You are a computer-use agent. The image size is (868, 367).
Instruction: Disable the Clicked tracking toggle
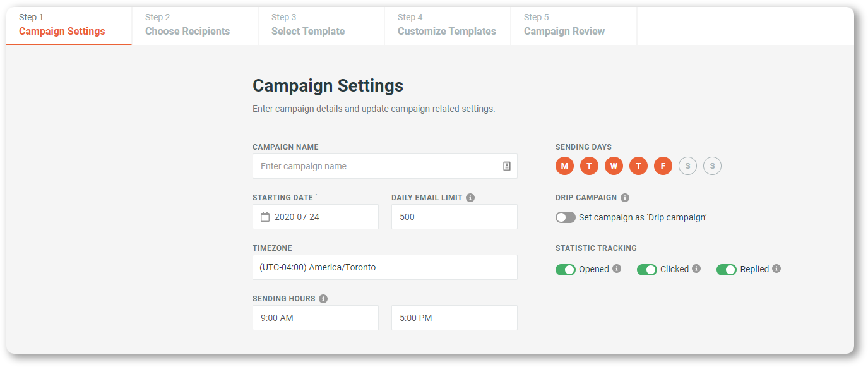[647, 270]
